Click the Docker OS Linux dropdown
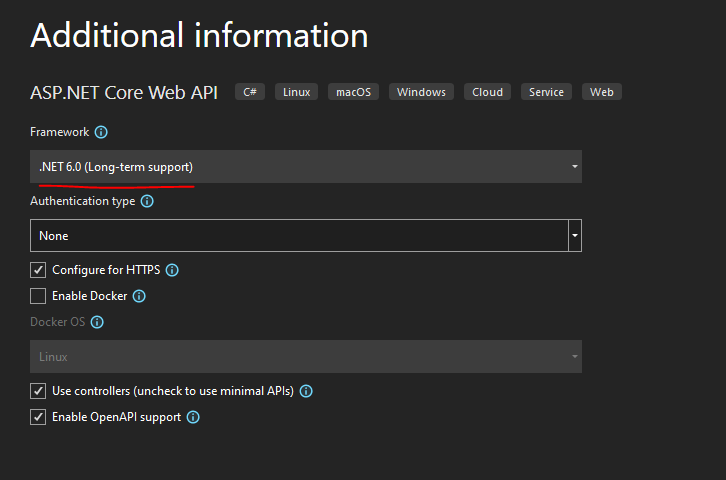 pyautogui.click(x=305, y=357)
